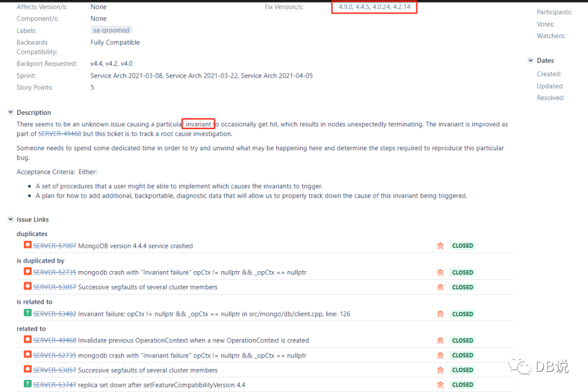
Task: Collapse the Description section
Action: 10,112
